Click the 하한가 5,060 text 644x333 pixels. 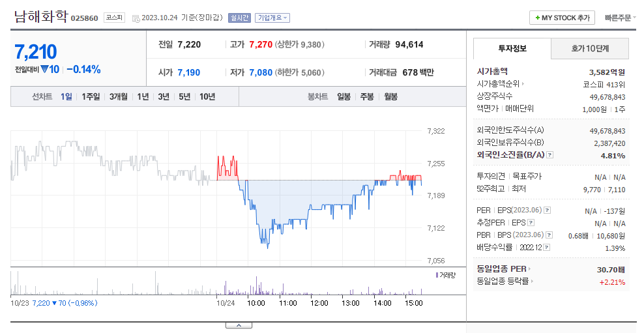pyautogui.click(x=300, y=72)
